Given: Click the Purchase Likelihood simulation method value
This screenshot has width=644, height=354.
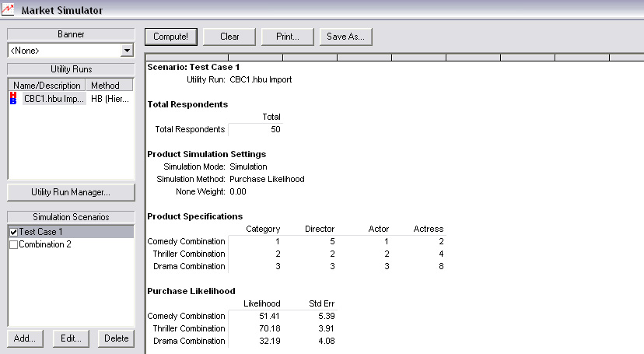Looking at the screenshot, I should click(x=267, y=179).
